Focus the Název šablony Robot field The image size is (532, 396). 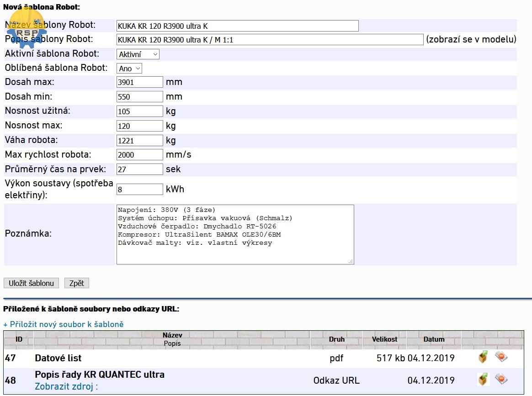[x=238, y=26]
